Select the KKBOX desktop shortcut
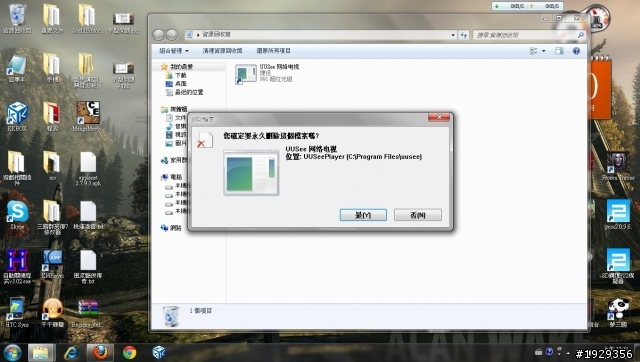The height and width of the screenshot is (362, 640). tap(17, 117)
